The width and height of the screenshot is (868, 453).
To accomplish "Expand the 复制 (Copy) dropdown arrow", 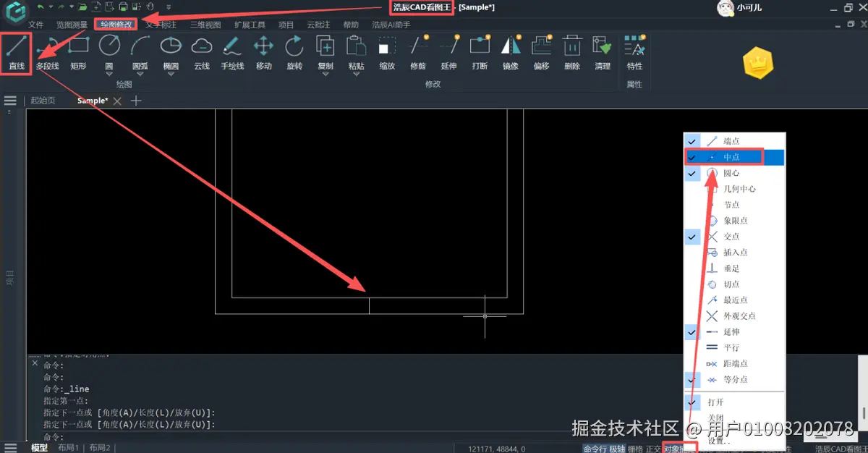I will click(x=325, y=74).
